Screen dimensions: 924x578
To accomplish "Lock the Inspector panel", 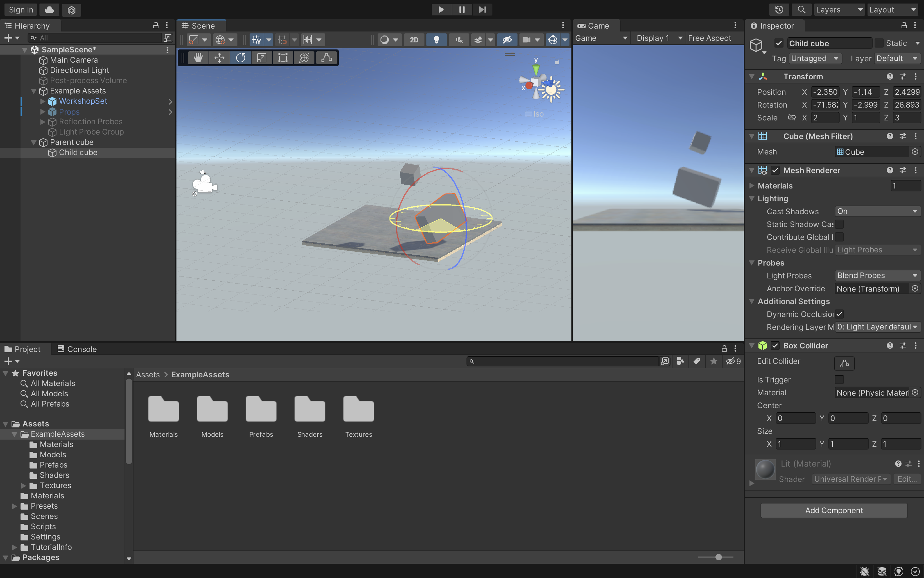I will click(904, 25).
